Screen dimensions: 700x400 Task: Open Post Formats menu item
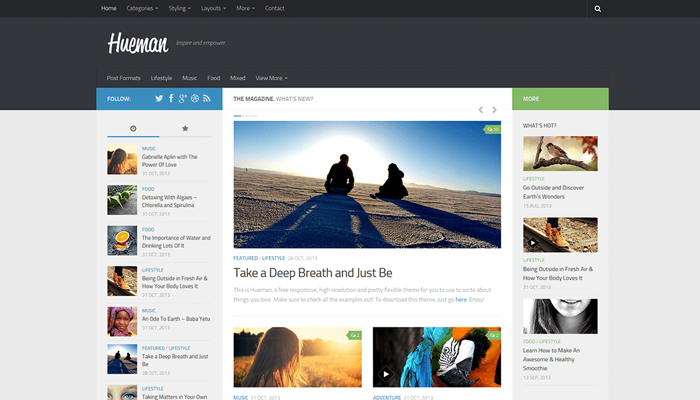coord(124,78)
